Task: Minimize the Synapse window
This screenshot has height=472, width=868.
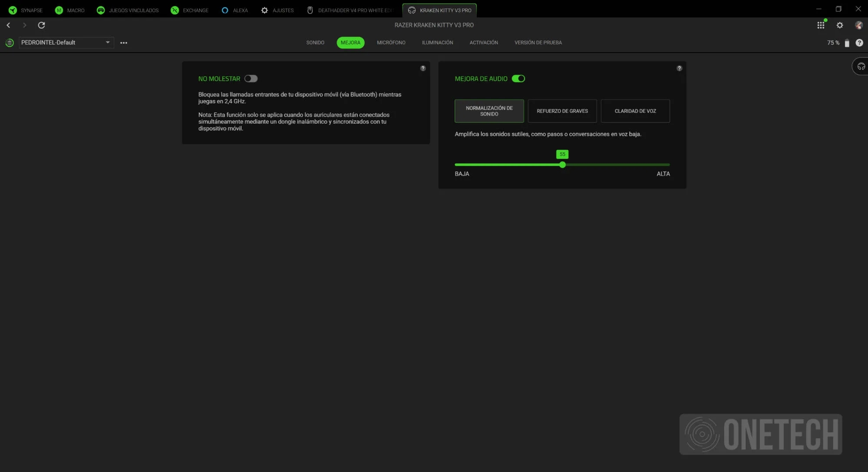Action: coord(818,9)
